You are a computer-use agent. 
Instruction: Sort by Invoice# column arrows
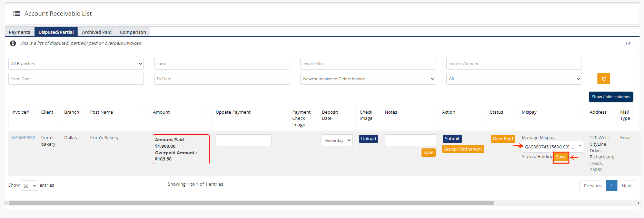pyautogui.click(x=33, y=111)
